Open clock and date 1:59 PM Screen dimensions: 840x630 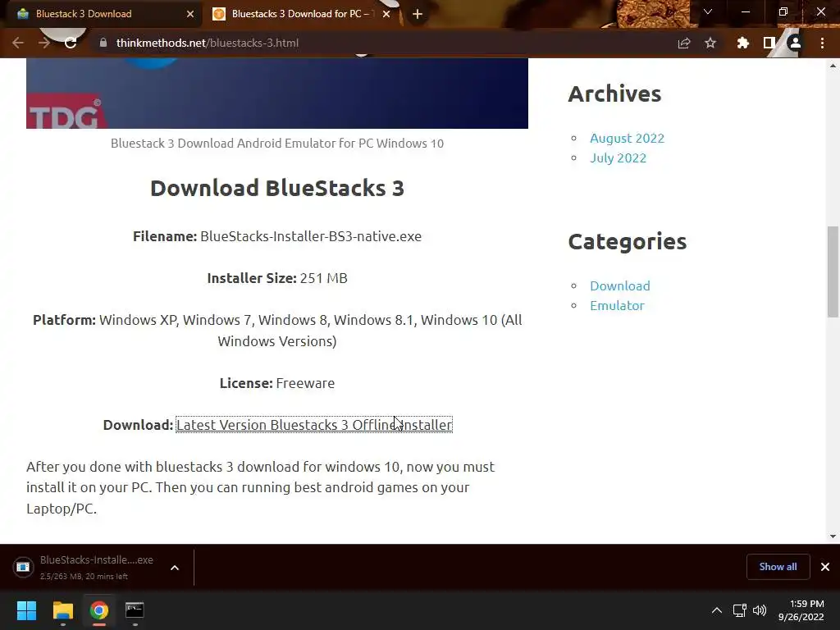801,610
